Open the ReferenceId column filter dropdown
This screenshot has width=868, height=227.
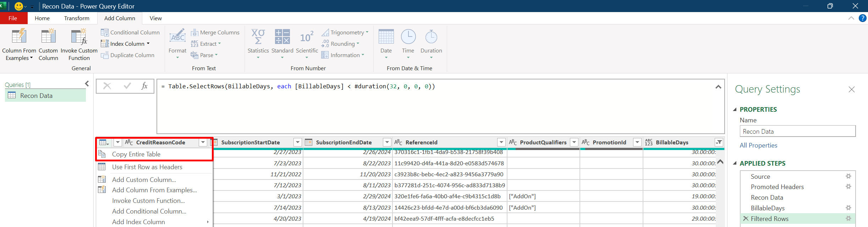(501, 142)
